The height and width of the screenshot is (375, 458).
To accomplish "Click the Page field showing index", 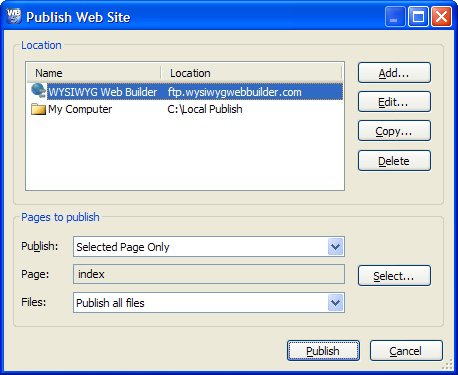I will pyautogui.click(x=209, y=274).
